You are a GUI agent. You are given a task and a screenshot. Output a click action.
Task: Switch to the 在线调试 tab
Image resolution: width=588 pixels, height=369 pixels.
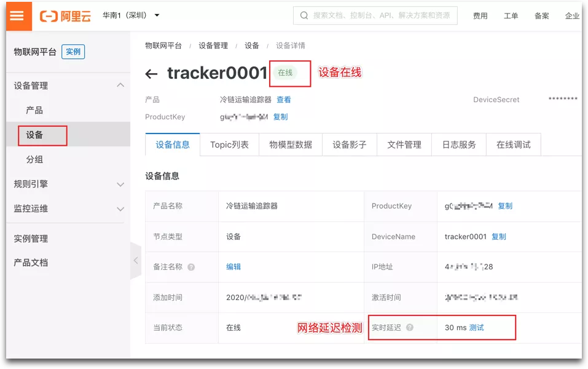(514, 145)
